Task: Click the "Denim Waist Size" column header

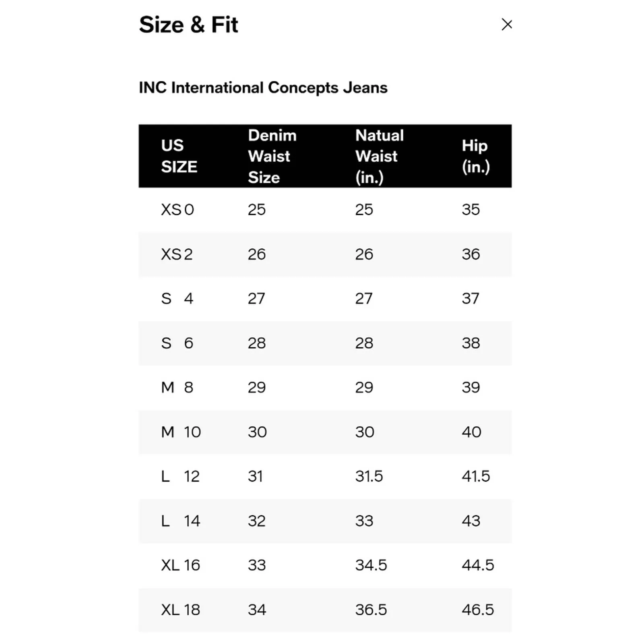Action: (272, 156)
